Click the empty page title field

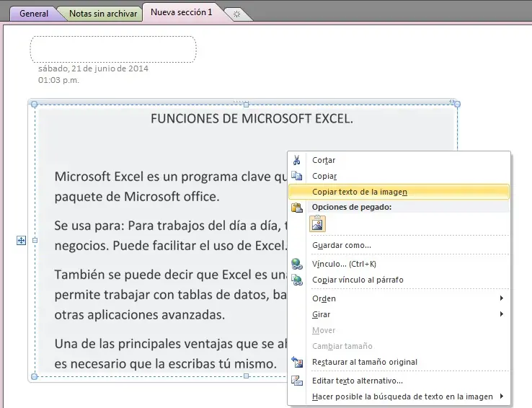click(113, 50)
